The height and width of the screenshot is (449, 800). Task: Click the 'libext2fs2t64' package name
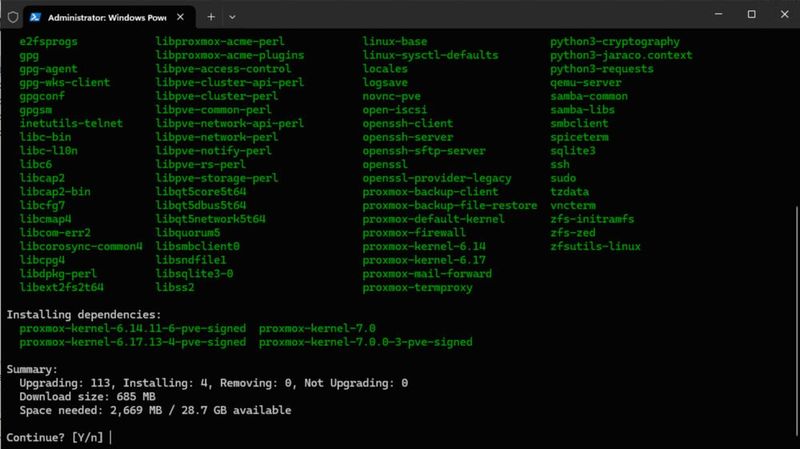tap(62, 287)
